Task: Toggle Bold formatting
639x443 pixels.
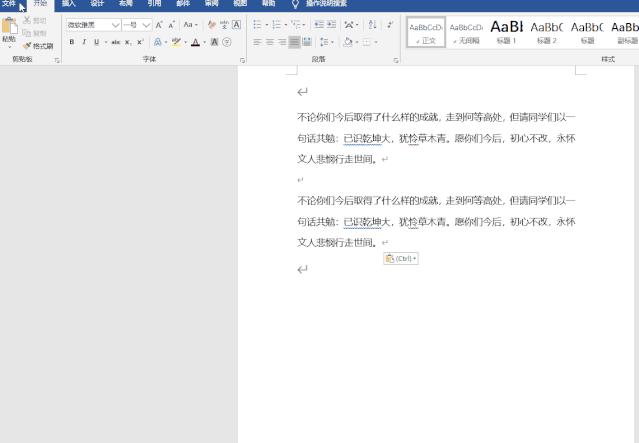Action: tap(72, 42)
